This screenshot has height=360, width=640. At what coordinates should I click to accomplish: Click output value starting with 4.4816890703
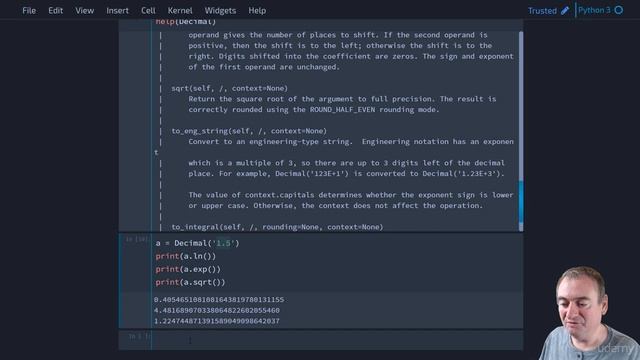[217, 310]
